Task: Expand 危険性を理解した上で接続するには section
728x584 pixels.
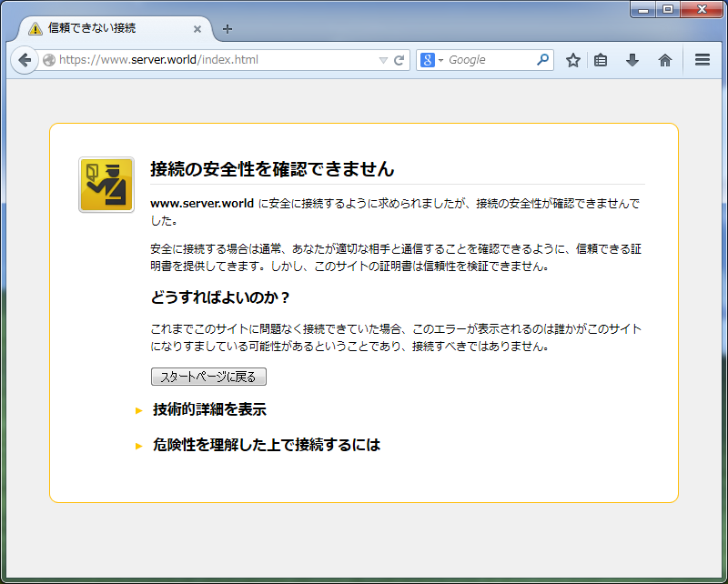Action: click(267, 445)
